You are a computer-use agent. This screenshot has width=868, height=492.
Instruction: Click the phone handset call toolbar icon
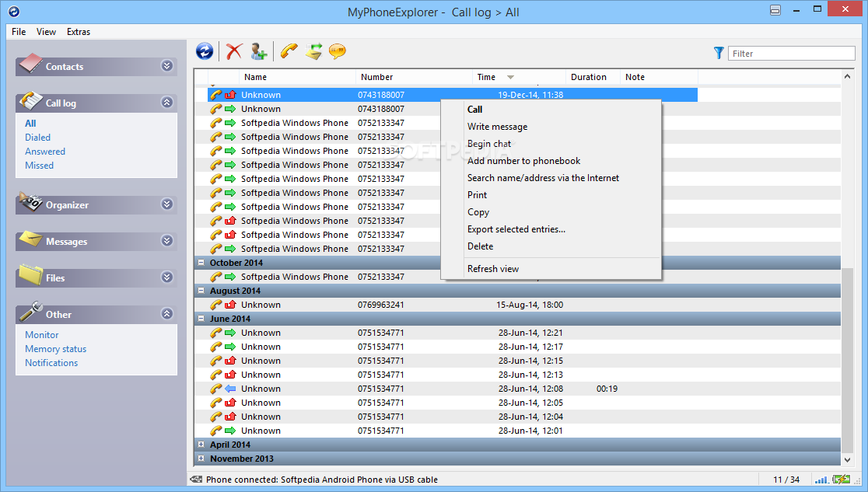coord(289,51)
